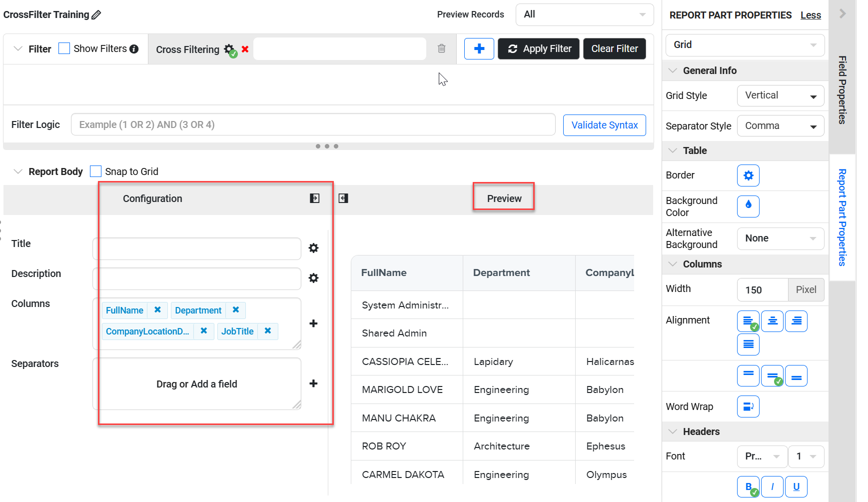Add a column with plus icon
This screenshot has height=502, width=868.
313,323
